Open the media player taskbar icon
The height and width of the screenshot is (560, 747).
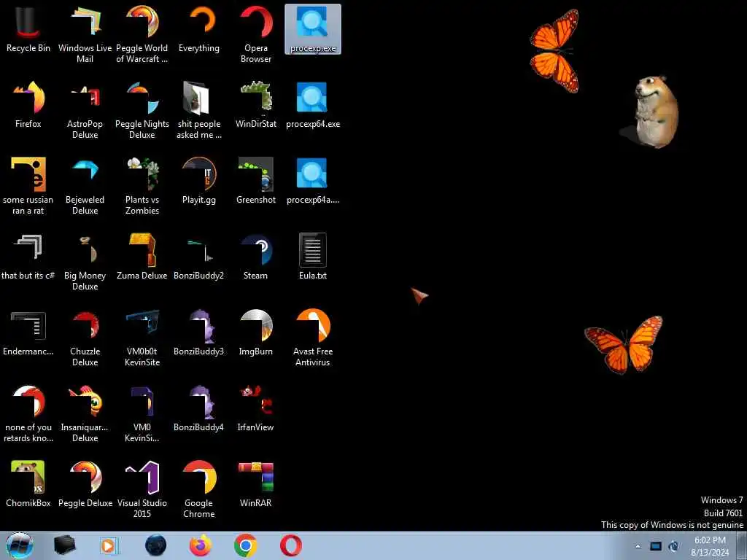point(109,545)
